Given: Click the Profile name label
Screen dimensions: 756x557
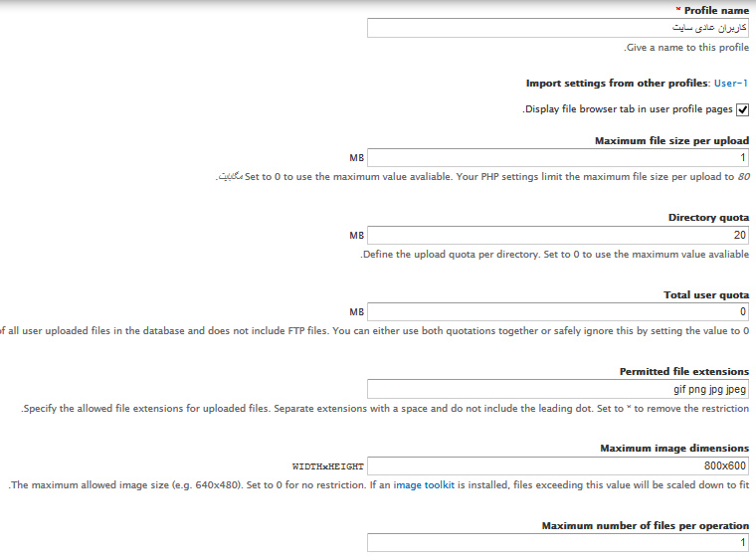Looking at the screenshot, I should 716,11.
